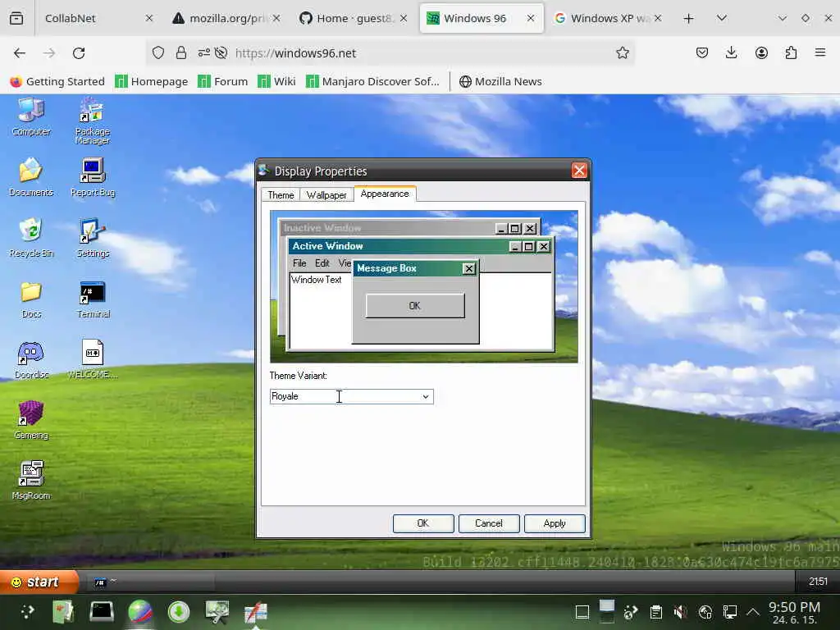Image resolution: width=840 pixels, height=630 pixels.
Task: Open the Homepage bookmark
Action: point(152,81)
